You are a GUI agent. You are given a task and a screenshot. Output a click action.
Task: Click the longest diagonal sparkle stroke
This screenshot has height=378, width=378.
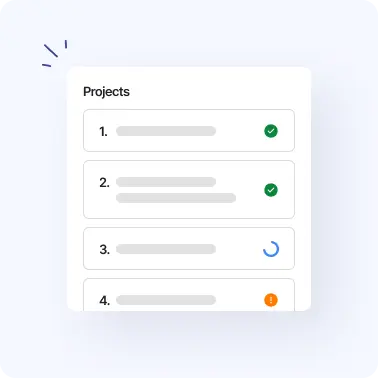(51, 51)
